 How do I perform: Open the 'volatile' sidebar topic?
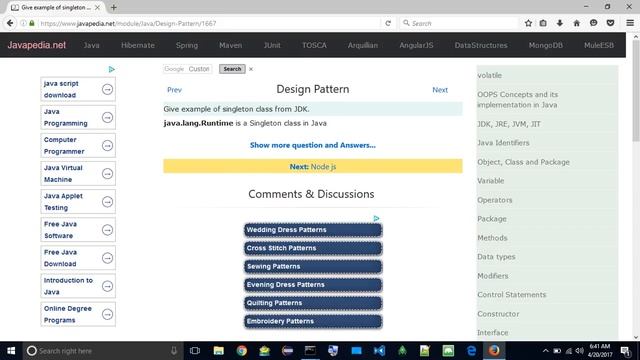tap(489, 75)
